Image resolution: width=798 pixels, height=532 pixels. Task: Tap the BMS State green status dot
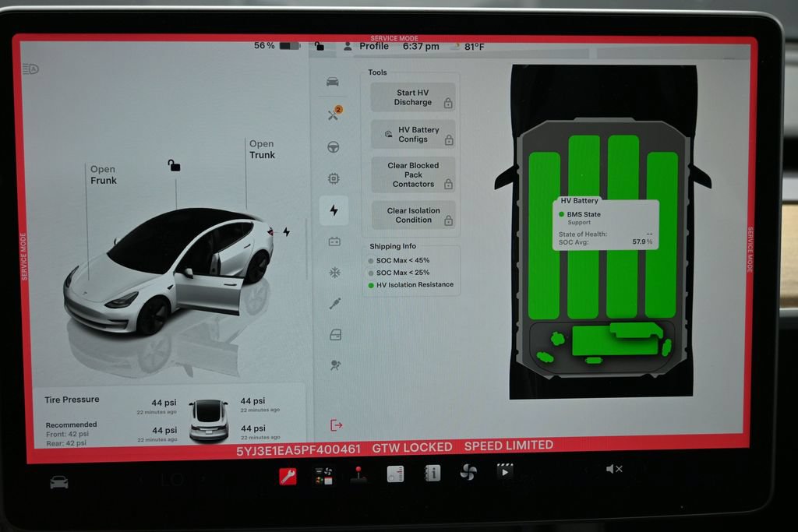[x=562, y=214]
